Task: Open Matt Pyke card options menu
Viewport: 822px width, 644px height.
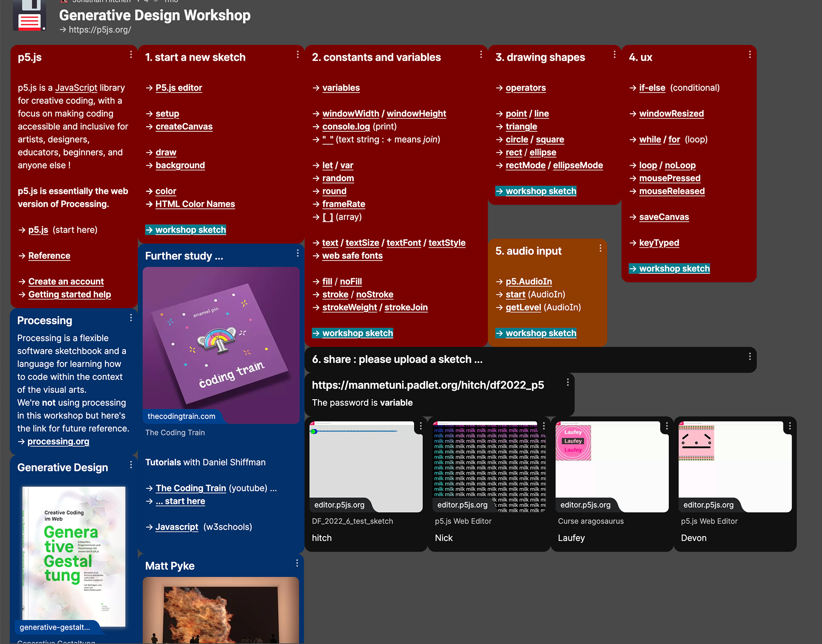Action: 297,564
